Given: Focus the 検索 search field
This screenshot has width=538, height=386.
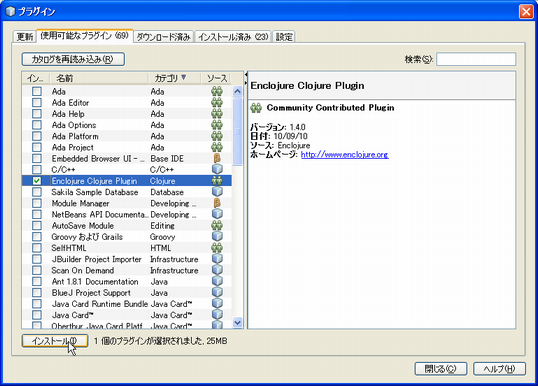Looking at the screenshot, I should coord(476,59).
